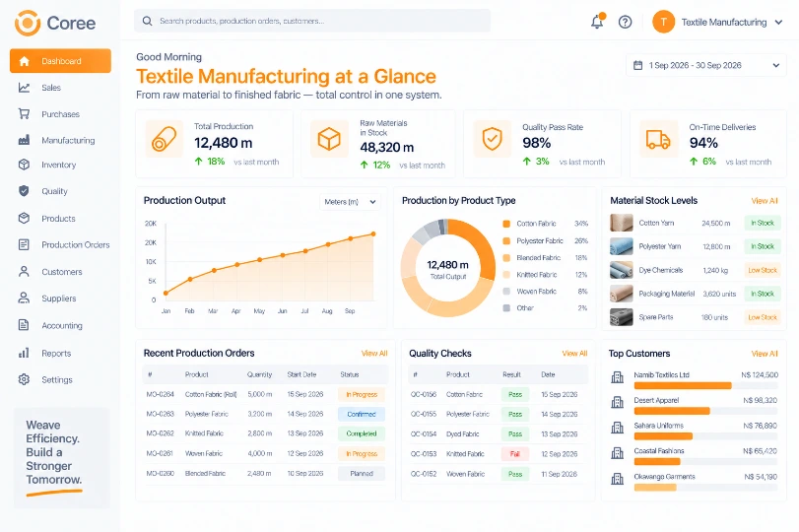Click the Customers person icon
This screenshot has width=799, height=532.
click(24, 272)
